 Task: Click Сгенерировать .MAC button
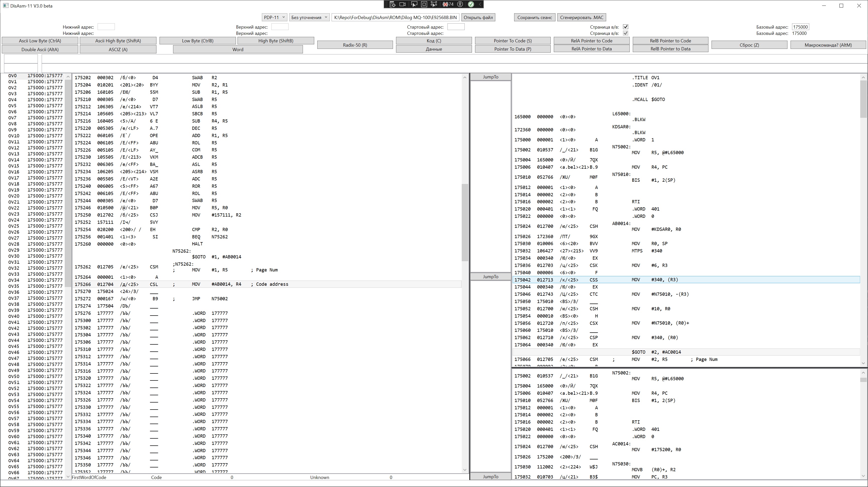click(582, 18)
